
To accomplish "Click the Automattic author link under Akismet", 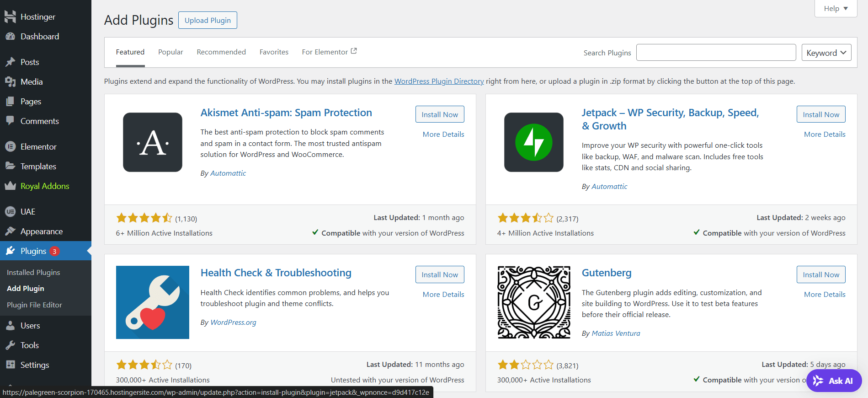I will 228,173.
